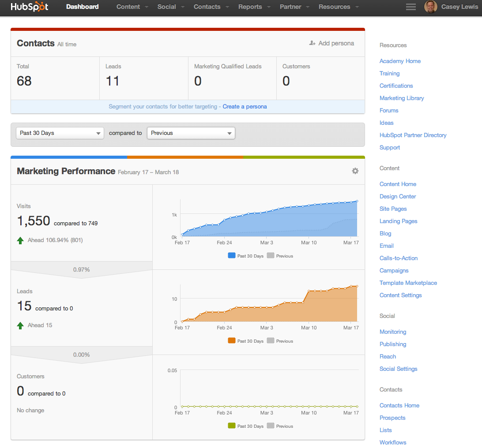This screenshot has width=482, height=448.
Task: Open the hamburger menu icon
Action: click(410, 7)
